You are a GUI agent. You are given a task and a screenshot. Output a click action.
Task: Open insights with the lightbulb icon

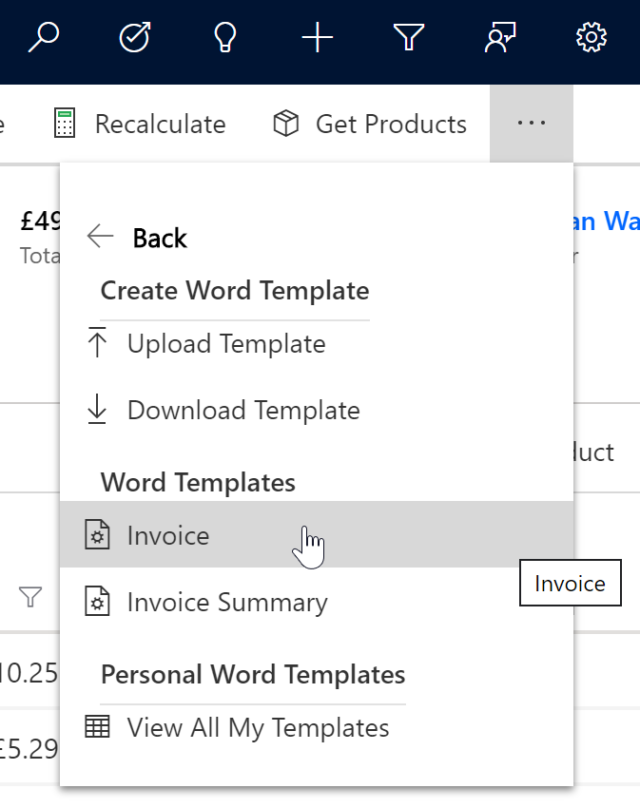point(225,37)
